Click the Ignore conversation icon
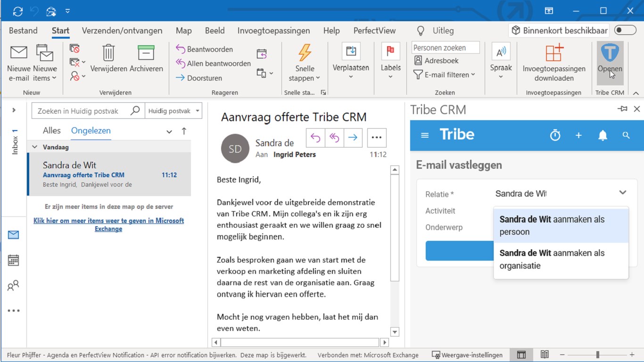 (x=74, y=49)
